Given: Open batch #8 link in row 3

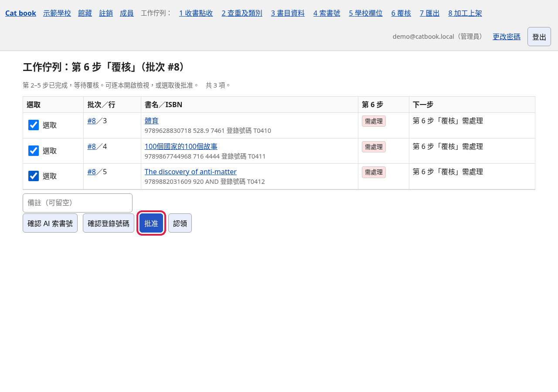Looking at the screenshot, I should (x=92, y=121).
